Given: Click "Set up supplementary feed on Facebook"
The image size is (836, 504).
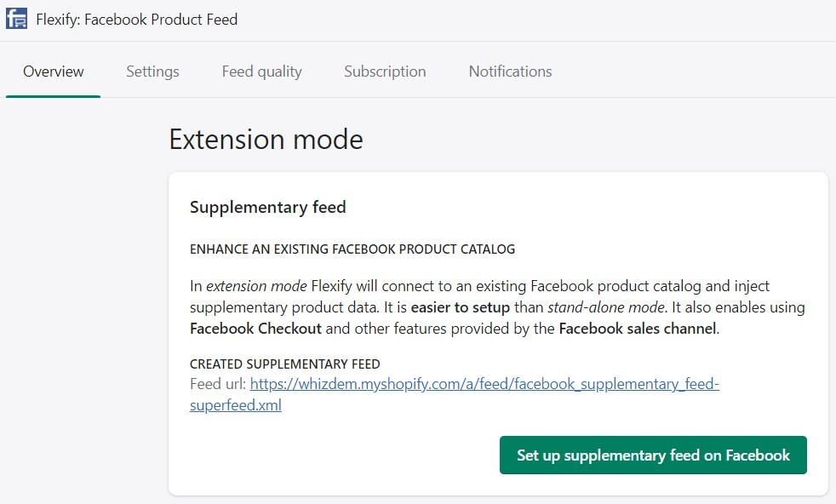Looking at the screenshot, I should (x=653, y=455).
